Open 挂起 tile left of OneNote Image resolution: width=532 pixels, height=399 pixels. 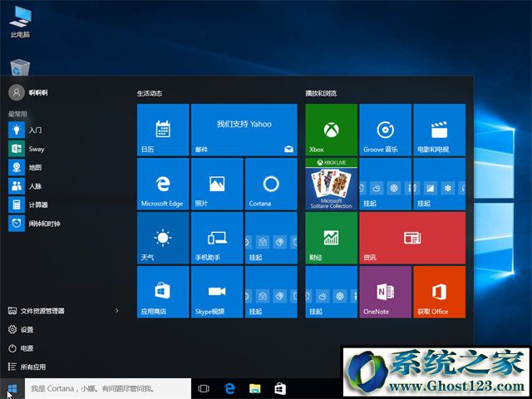(x=332, y=292)
